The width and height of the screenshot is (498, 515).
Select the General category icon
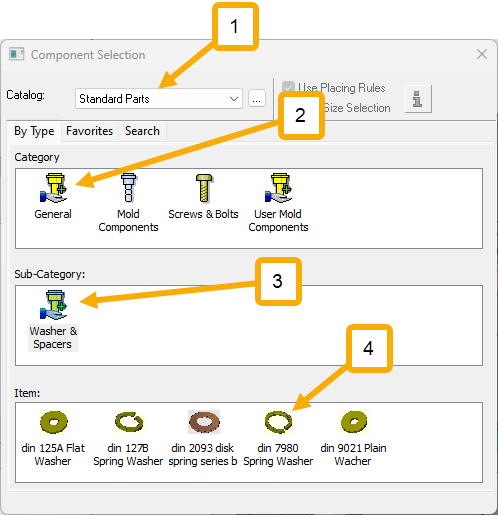53,188
